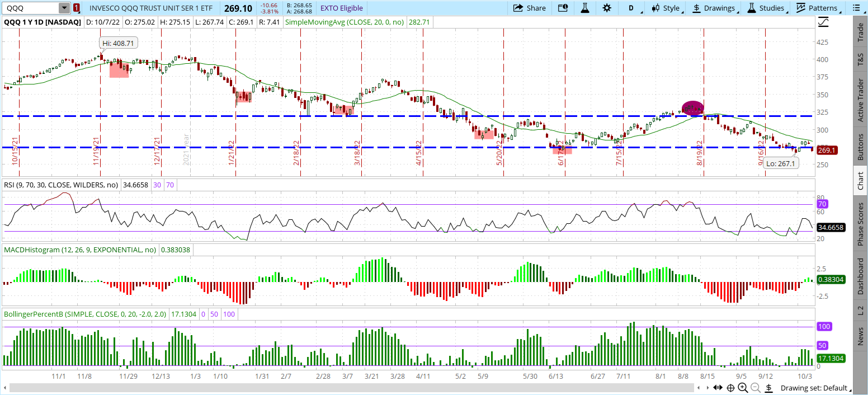Click the purple 50 Bollinger level tag

pyautogui.click(x=823, y=346)
